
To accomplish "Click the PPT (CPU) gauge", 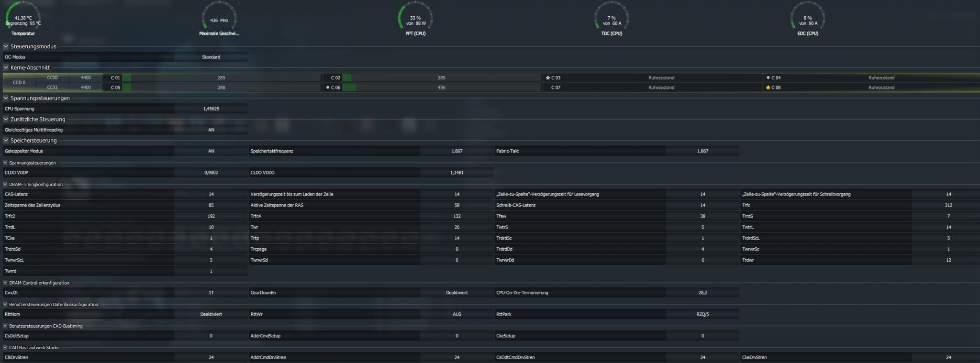I will (x=415, y=19).
